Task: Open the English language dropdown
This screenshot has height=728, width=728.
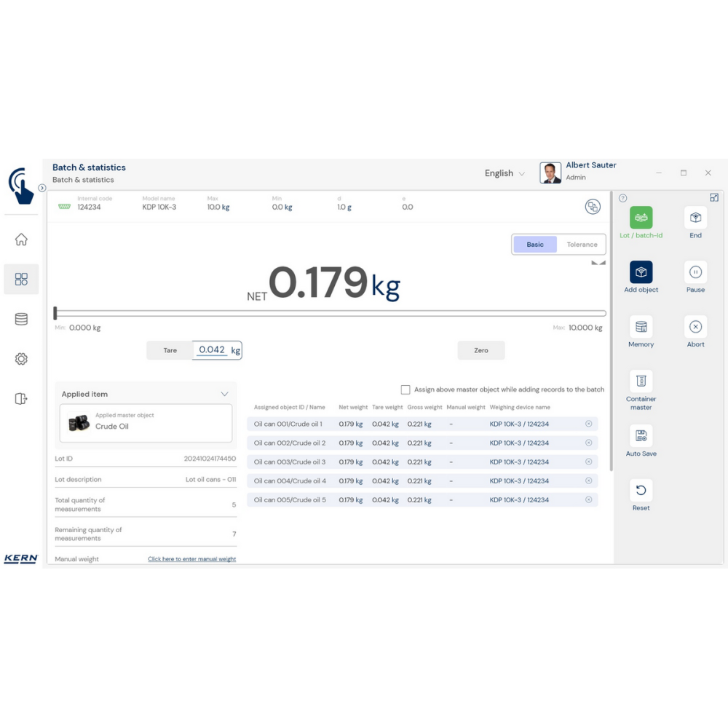Action: (505, 173)
